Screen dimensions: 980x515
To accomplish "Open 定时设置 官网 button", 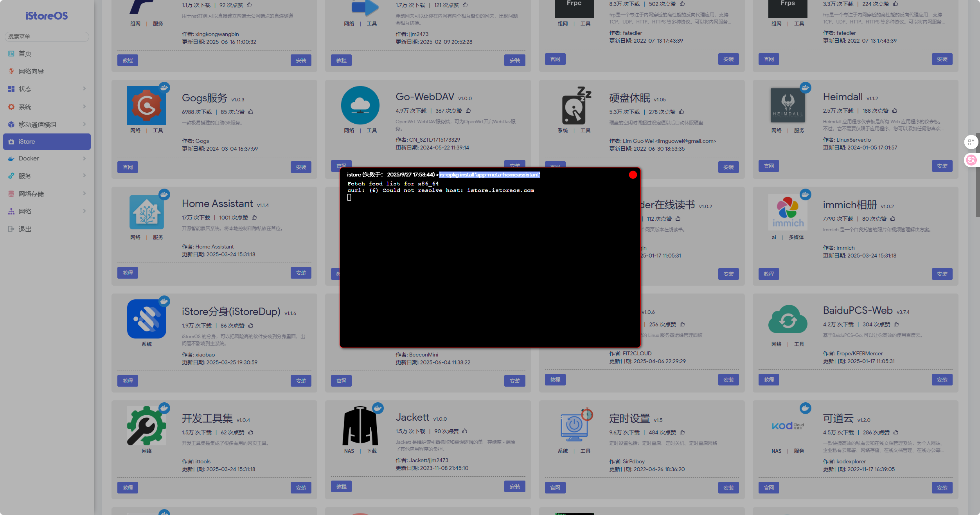I will click(x=555, y=488).
